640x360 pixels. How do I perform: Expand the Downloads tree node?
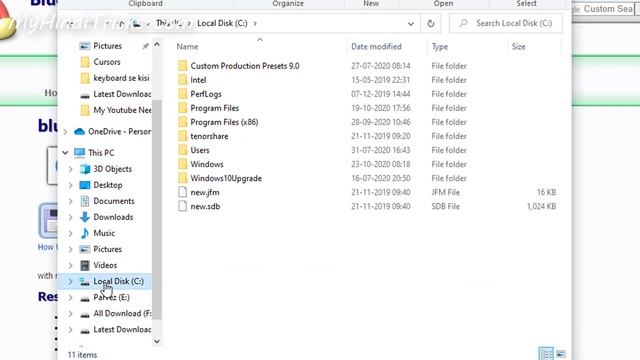click(x=70, y=217)
